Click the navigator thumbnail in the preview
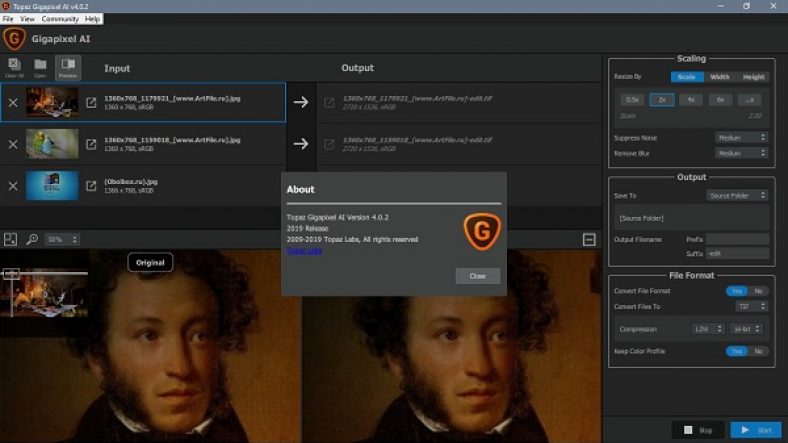788x443 pixels. pyautogui.click(x=44, y=294)
